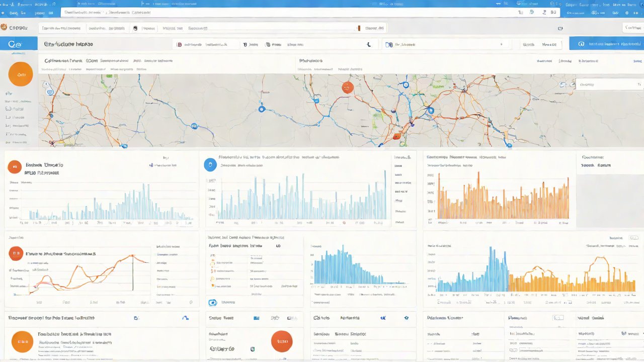The image size is (644, 362).
Task: Expand the blue chevron in bottom-left panel header
Action: click(x=185, y=318)
